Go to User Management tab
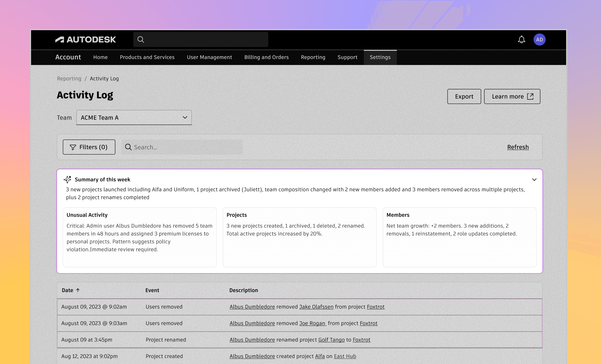Viewport: 601px width, 364px height. [x=209, y=57]
